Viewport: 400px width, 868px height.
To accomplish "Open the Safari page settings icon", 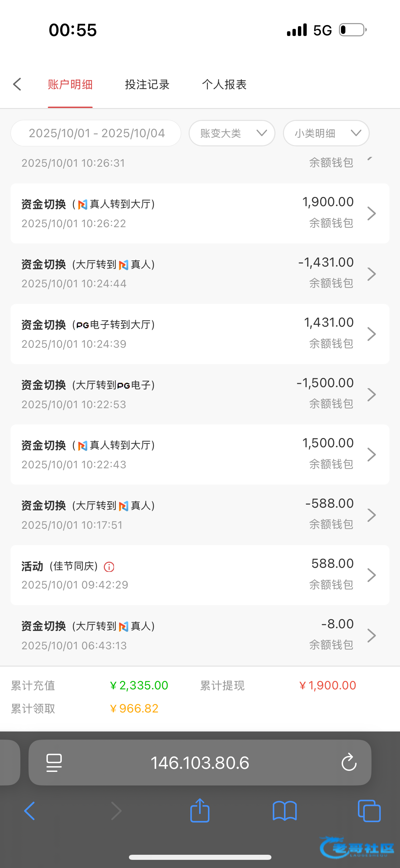I will pos(54,763).
